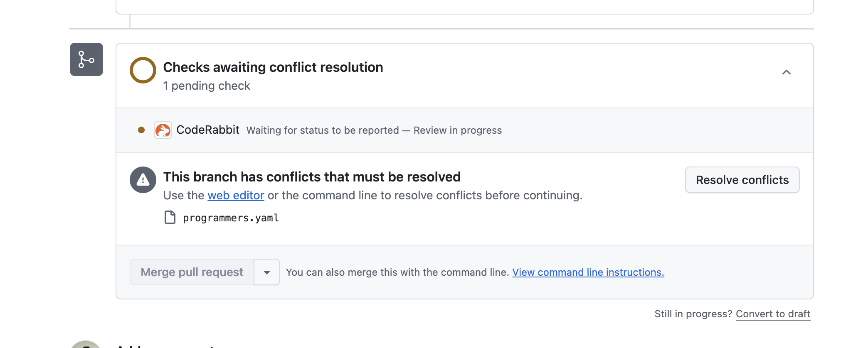868x348 pixels.
Task: Click the 1 pending check summary text
Action: pos(207,86)
